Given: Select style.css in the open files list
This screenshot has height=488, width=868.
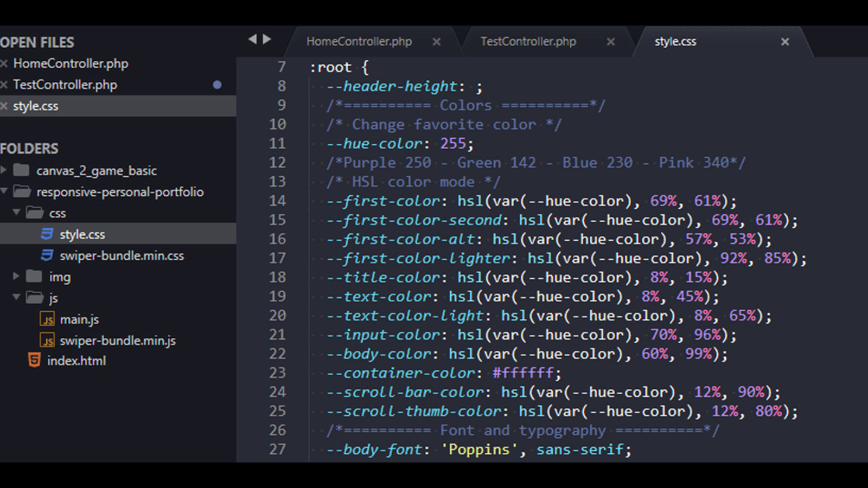Looking at the screenshot, I should point(36,106).
